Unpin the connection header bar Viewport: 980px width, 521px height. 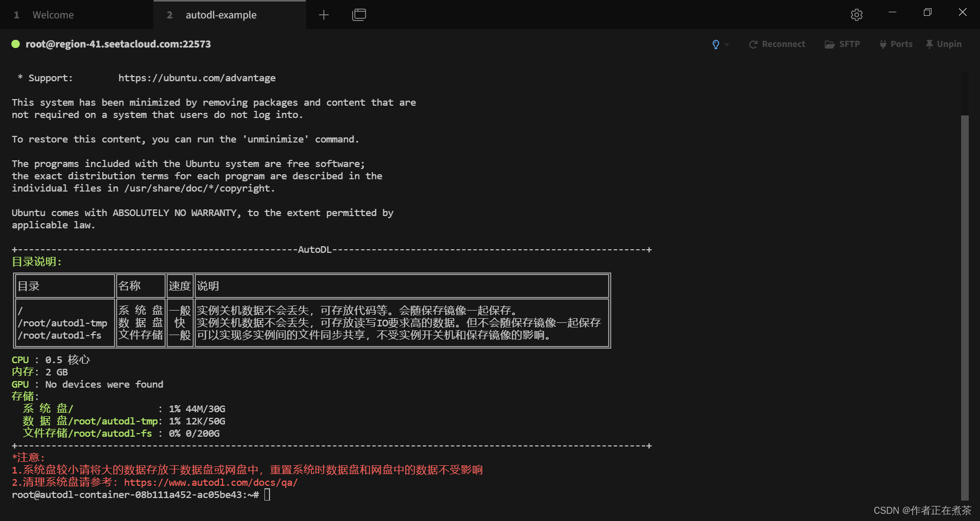point(944,44)
